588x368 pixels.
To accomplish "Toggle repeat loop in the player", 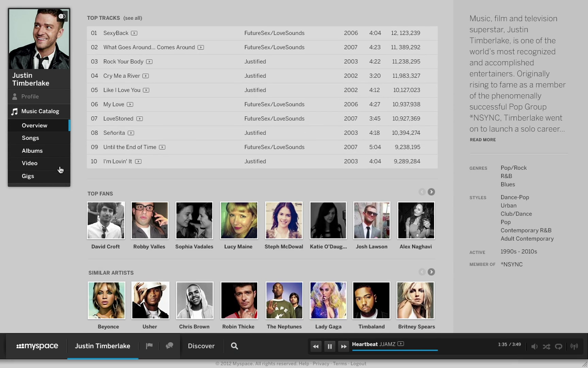I will click(558, 347).
